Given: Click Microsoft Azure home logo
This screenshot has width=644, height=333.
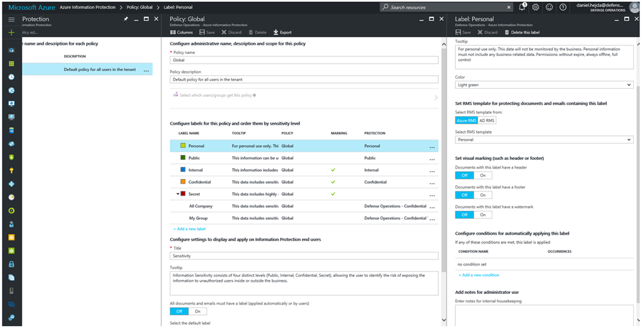Looking at the screenshot, I should pyautogui.click(x=31, y=8).
